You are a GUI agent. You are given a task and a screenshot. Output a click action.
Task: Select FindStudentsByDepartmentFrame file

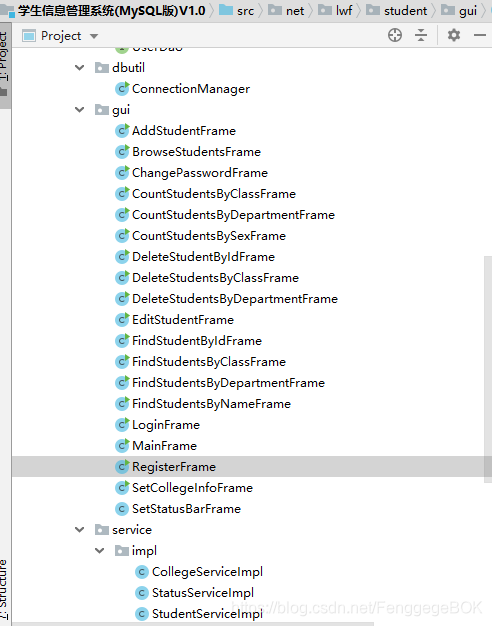pyautogui.click(x=228, y=383)
